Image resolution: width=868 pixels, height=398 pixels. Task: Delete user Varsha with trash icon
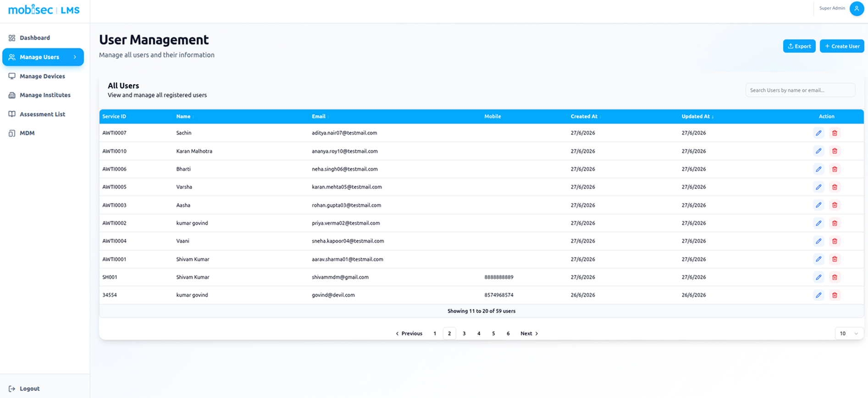(835, 187)
